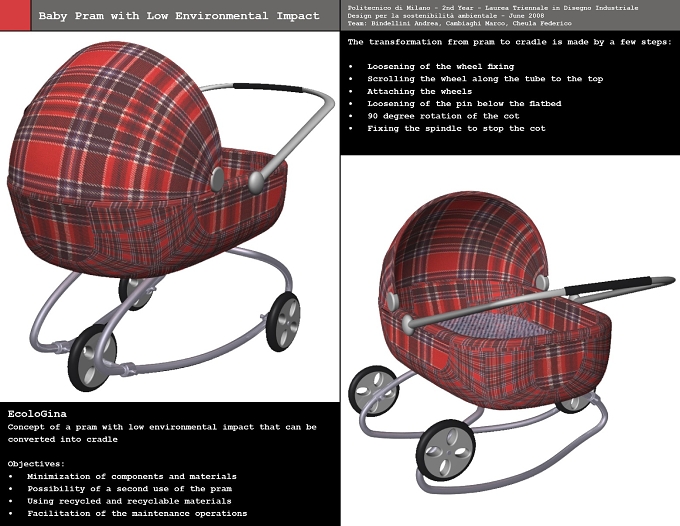Click the left pram's front-left wheel
680x526 pixels.
pos(92,358)
